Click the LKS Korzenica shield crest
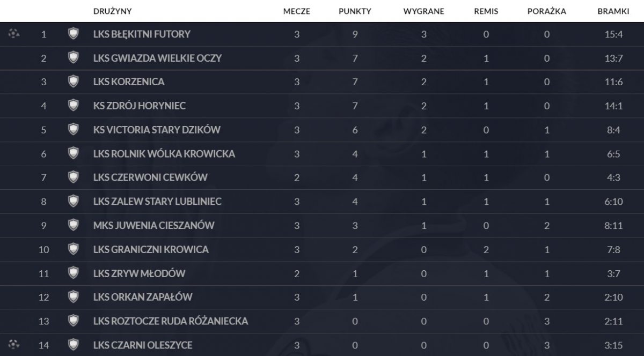Image resolution: width=644 pixels, height=356 pixels. coord(73,82)
